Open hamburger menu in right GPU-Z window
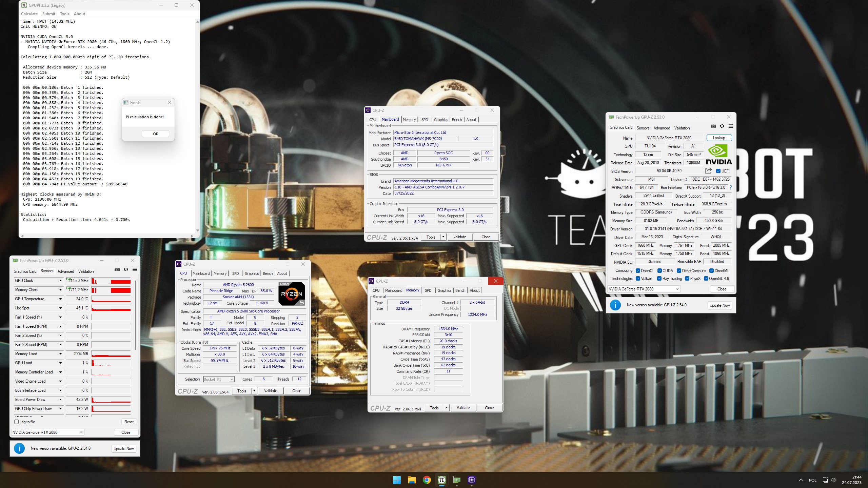868x488 pixels. coord(731,126)
